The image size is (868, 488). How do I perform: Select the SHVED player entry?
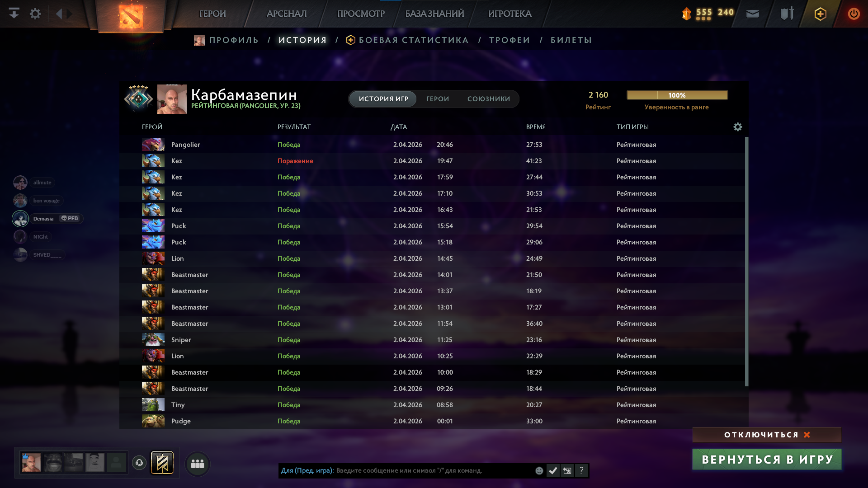click(x=39, y=255)
